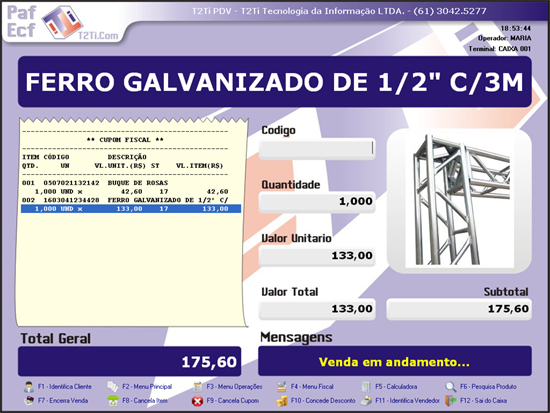The height and width of the screenshot is (413, 550).
Task: Open F3 - Menu Operações
Action: pyautogui.click(x=234, y=387)
